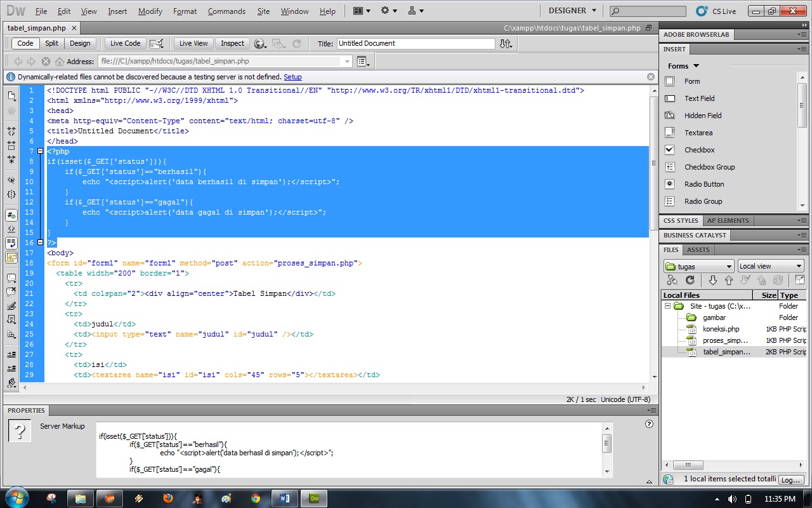
Task: Collapse the Site - tugas tree node
Action: (667, 306)
